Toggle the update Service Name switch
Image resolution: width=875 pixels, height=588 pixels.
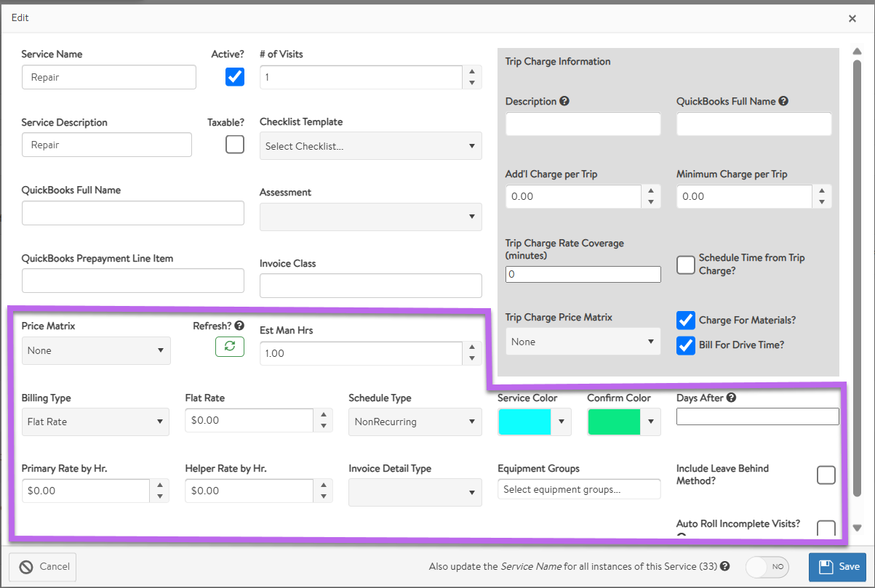click(x=767, y=567)
